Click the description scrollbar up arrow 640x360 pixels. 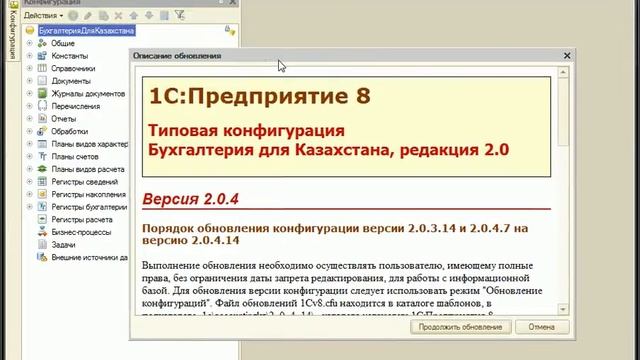[x=563, y=73]
